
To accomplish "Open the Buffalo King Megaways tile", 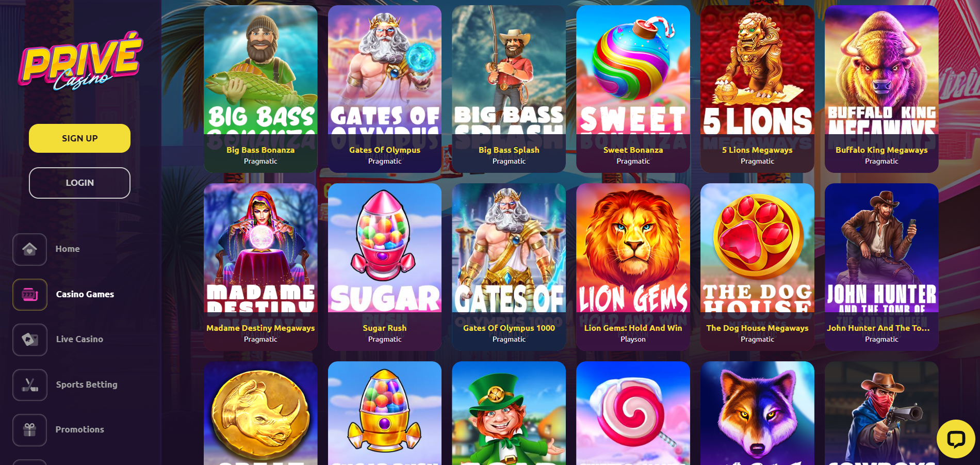I will 881,89.
